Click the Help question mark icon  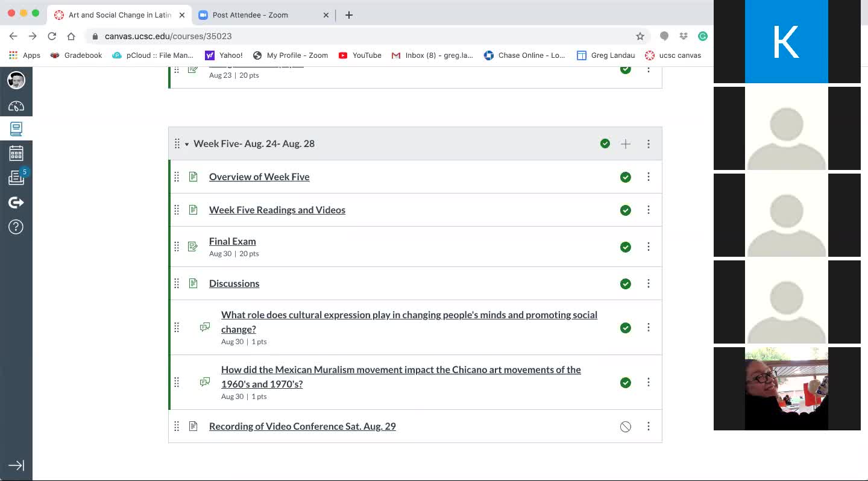click(x=16, y=227)
